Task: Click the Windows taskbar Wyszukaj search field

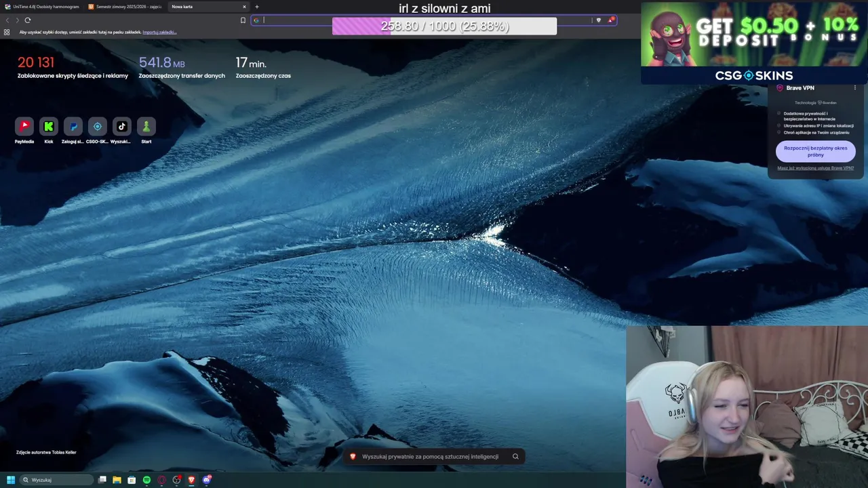Action: tap(56, 480)
